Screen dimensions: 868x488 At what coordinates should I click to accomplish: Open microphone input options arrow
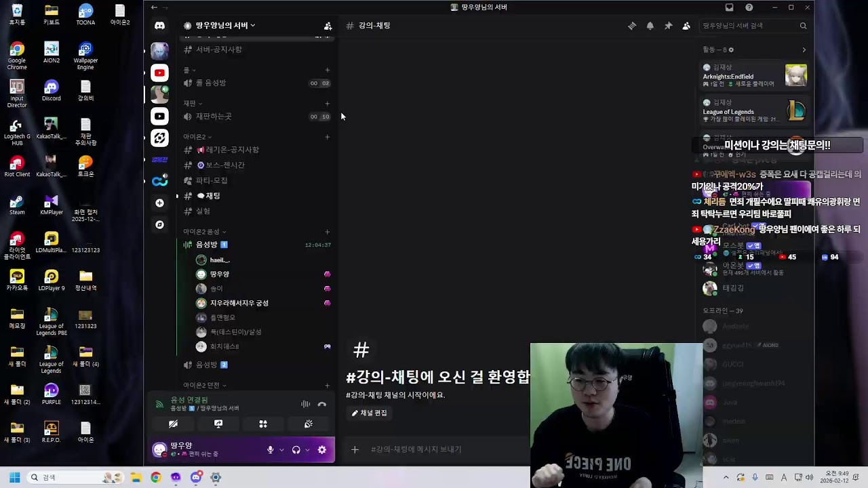281,450
